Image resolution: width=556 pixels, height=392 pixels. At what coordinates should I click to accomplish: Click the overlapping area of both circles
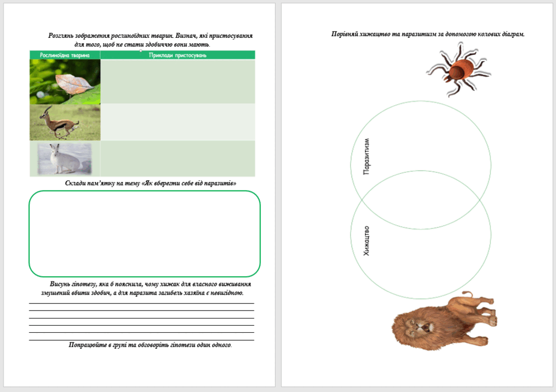[x=421, y=200]
